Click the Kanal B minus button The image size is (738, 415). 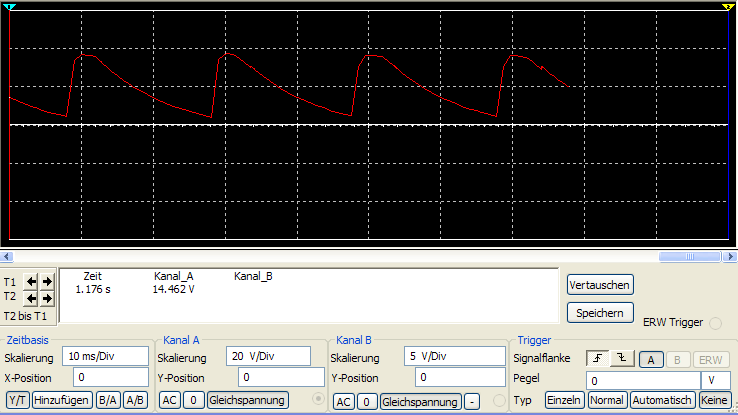(x=472, y=402)
